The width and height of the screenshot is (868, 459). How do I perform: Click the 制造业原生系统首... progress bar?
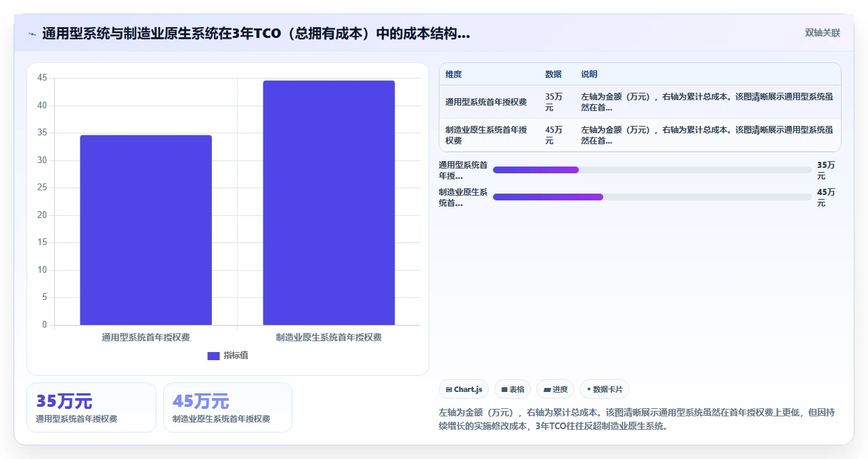pos(652,197)
